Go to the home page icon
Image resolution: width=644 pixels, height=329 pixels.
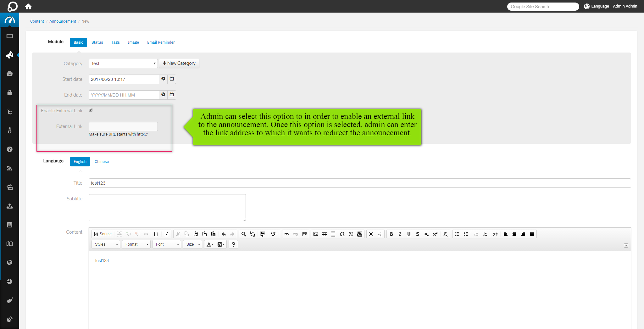pos(28,6)
